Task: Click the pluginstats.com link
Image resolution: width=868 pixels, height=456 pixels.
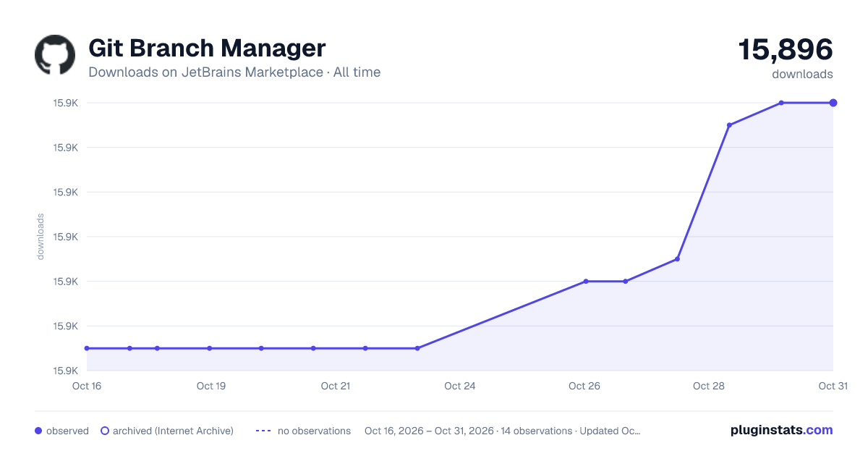Action: point(781,430)
